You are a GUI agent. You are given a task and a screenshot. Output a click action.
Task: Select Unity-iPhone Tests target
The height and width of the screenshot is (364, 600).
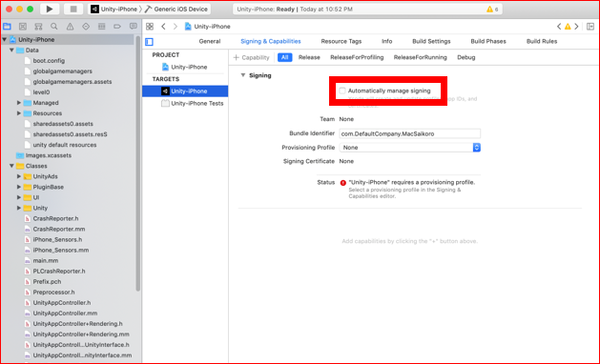pyautogui.click(x=192, y=103)
